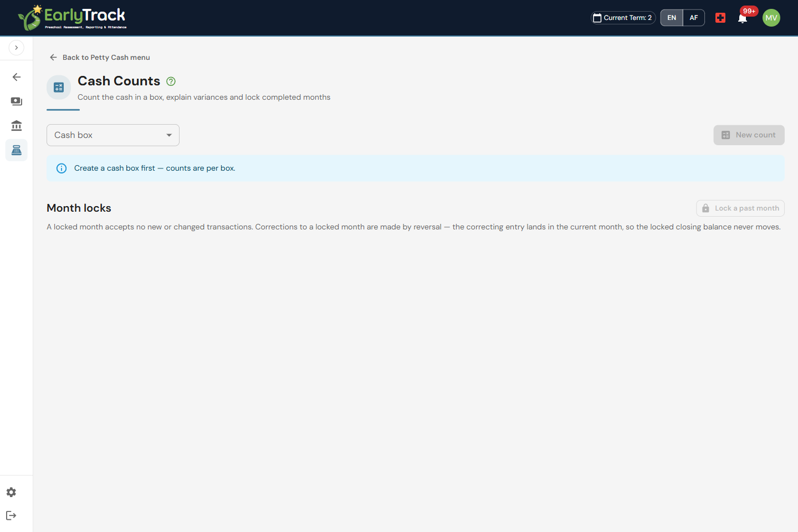Click the logout icon in sidebar
Screen dimensions: 798x532
click(x=11, y=515)
